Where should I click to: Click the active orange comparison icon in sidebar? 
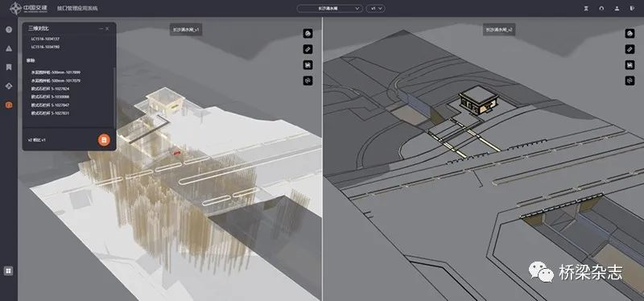9,105
